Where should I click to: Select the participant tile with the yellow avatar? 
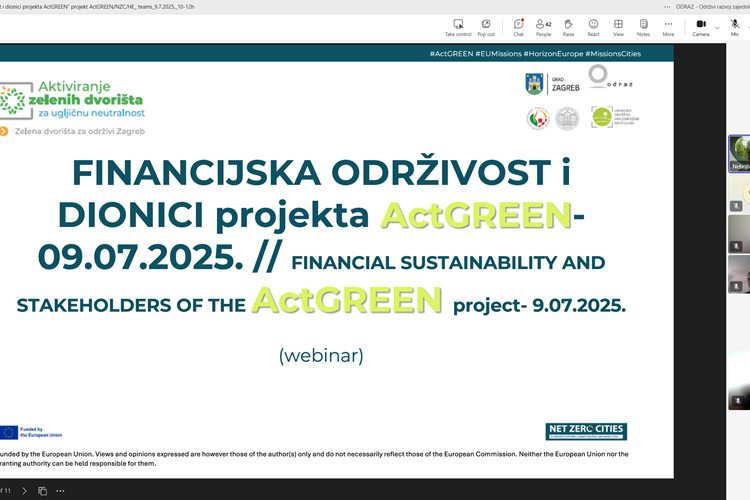click(739, 194)
